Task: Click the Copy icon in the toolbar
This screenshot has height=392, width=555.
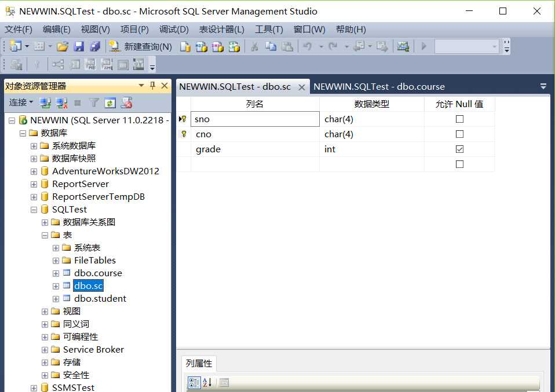Action: point(271,46)
